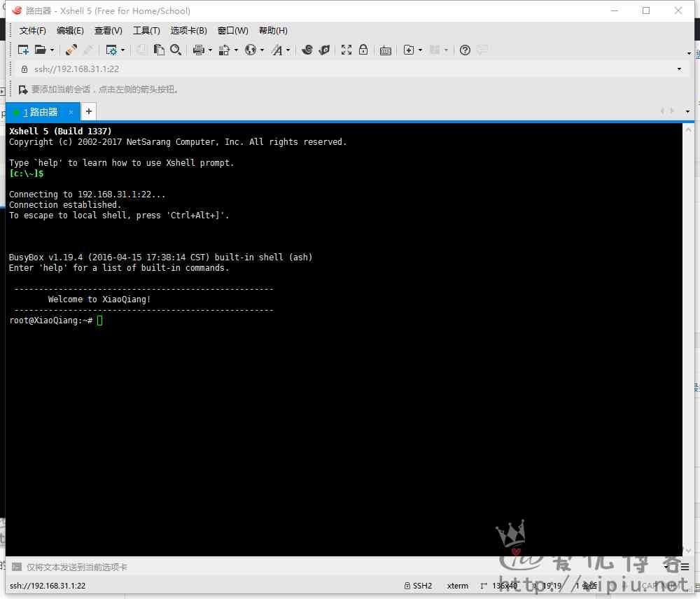
Task: Click the Print icon
Action: point(199,50)
